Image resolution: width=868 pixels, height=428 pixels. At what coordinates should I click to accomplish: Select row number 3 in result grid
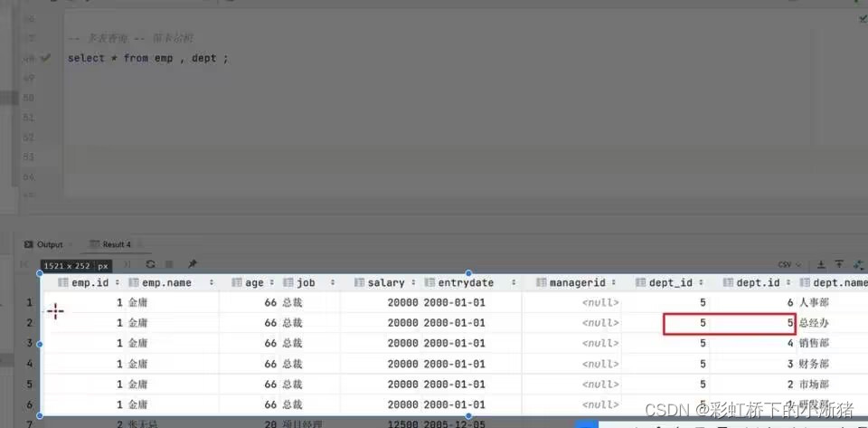(x=29, y=343)
